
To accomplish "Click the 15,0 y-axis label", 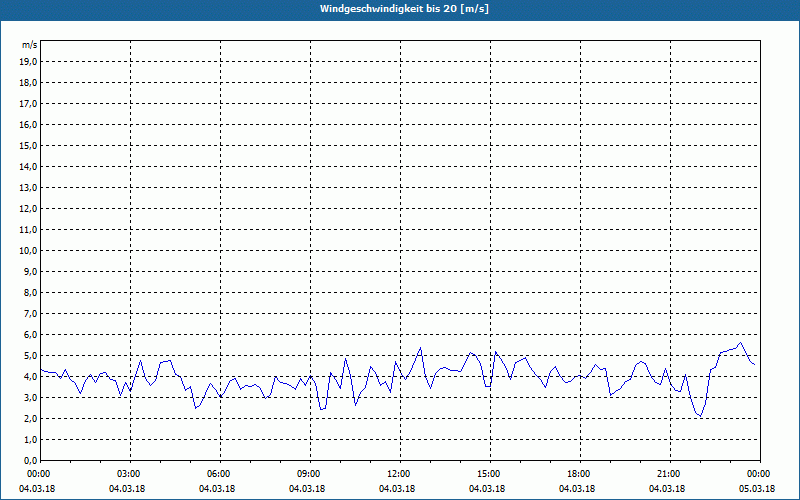I will click(29, 145).
